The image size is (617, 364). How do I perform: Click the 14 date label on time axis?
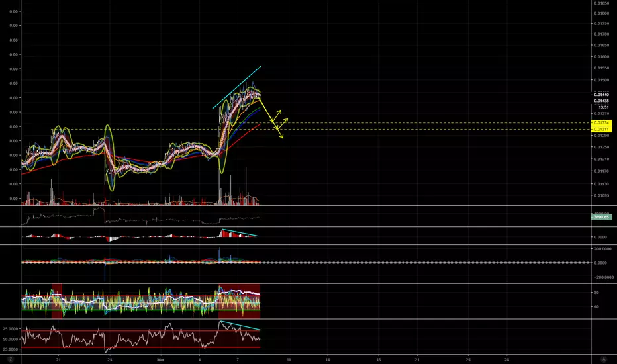point(328,359)
